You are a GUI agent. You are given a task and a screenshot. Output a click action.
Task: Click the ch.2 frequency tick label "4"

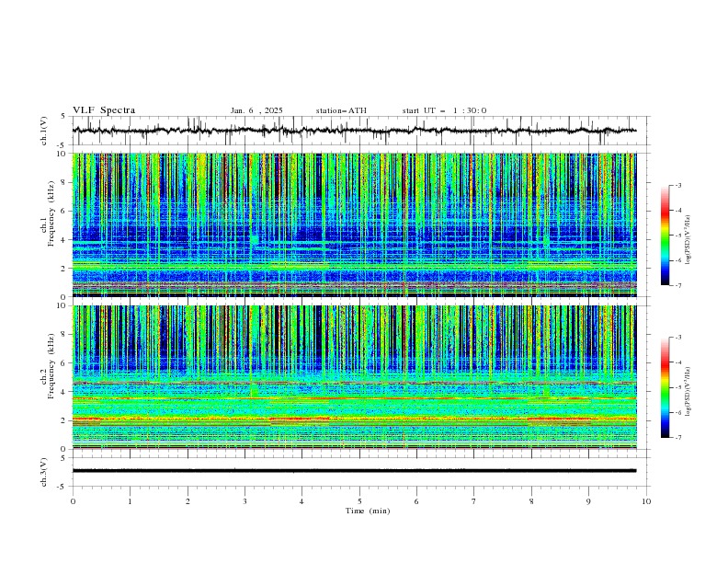pyautogui.click(x=65, y=392)
